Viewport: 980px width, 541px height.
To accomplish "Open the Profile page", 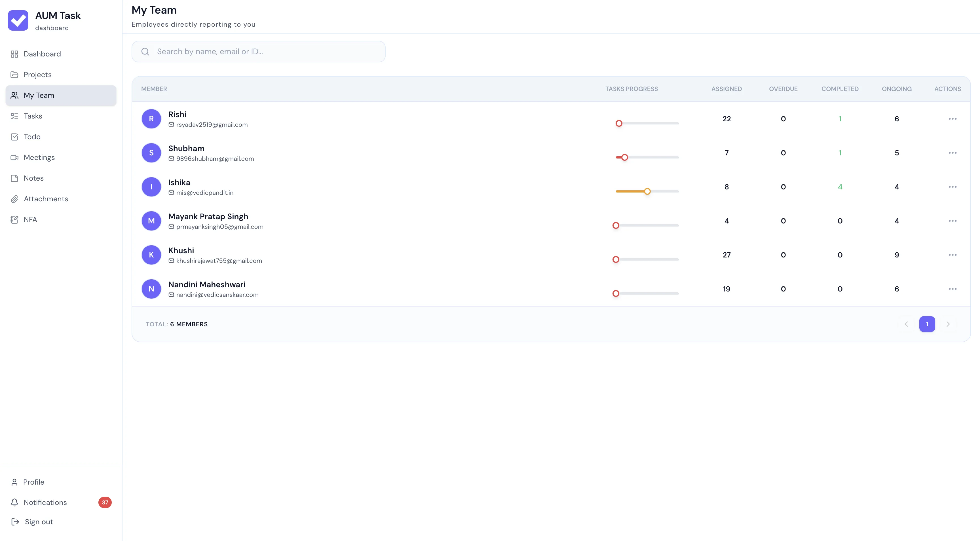I will coord(61,482).
